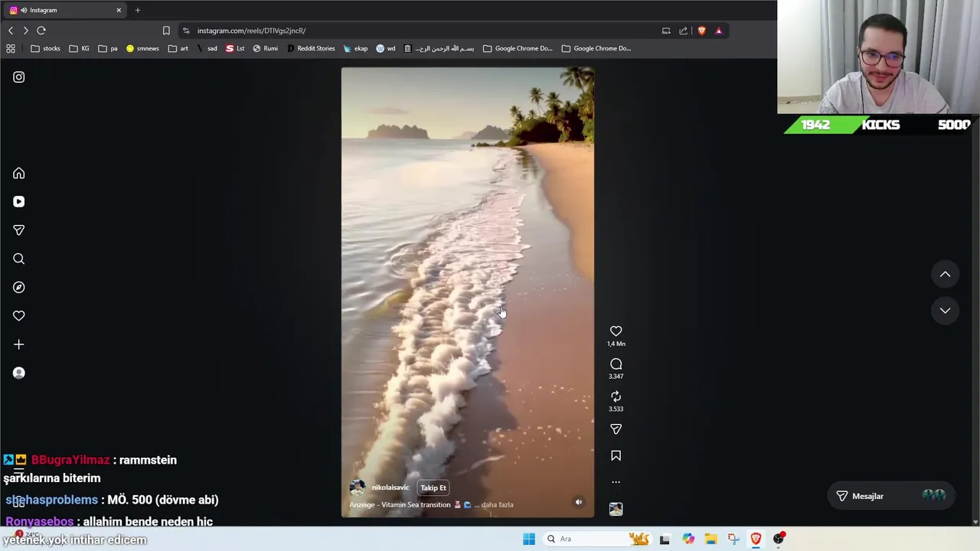Open Brave Rewards triangle icon
This screenshot has width=980, height=551.
719,31
